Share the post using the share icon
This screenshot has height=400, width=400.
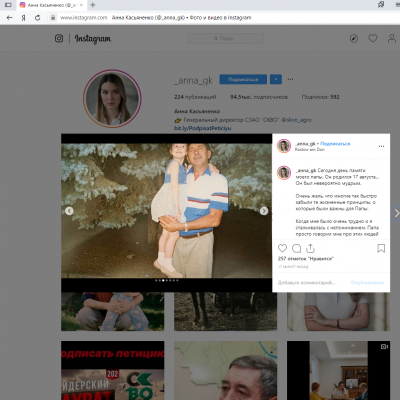pos(310,248)
